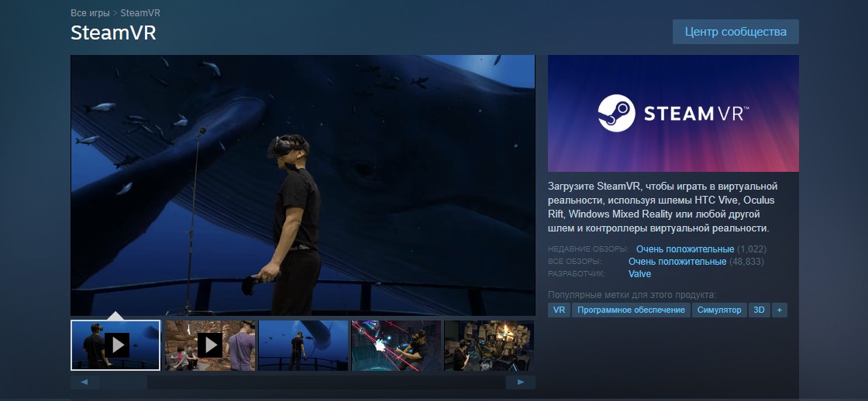Add a tag with the plus button
The width and height of the screenshot is (868, 401).
click(x=780, y=310)
